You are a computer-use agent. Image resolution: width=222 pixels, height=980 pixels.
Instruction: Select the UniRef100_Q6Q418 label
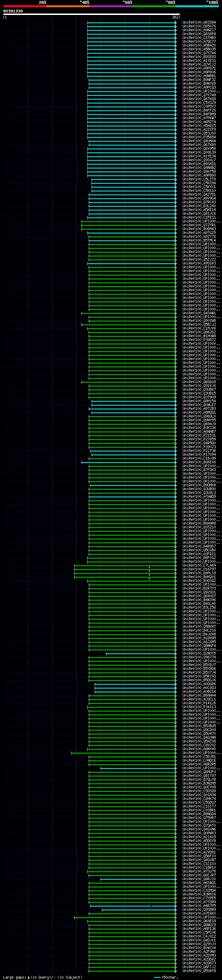tap(199, 382)
